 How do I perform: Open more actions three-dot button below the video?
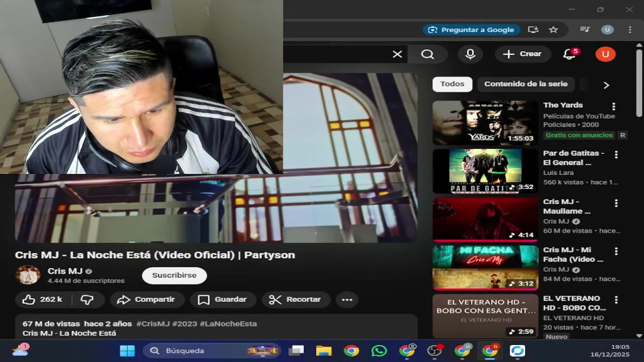click(x=347, y=300)
